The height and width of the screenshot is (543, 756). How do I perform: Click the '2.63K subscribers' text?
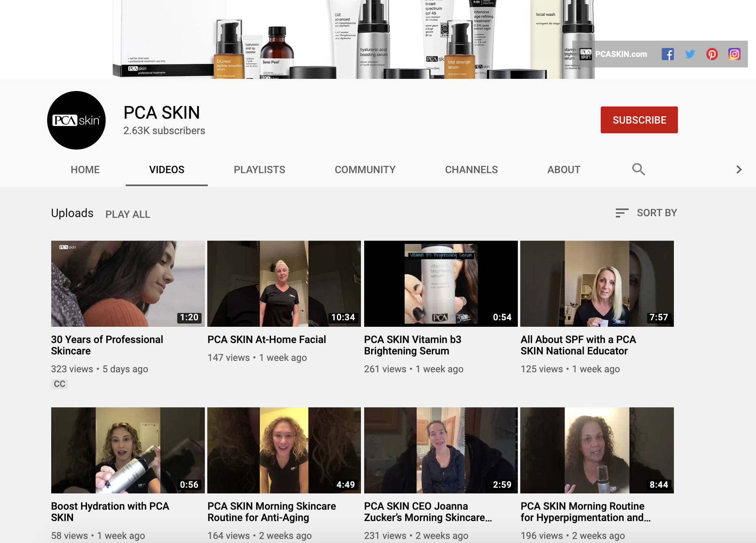164,130
